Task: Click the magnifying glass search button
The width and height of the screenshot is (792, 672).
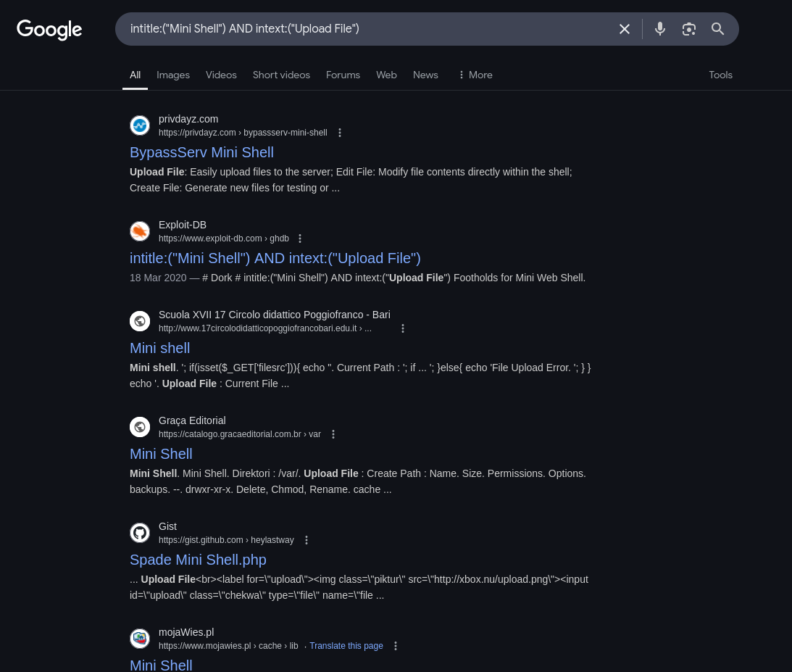Action: 718,29
